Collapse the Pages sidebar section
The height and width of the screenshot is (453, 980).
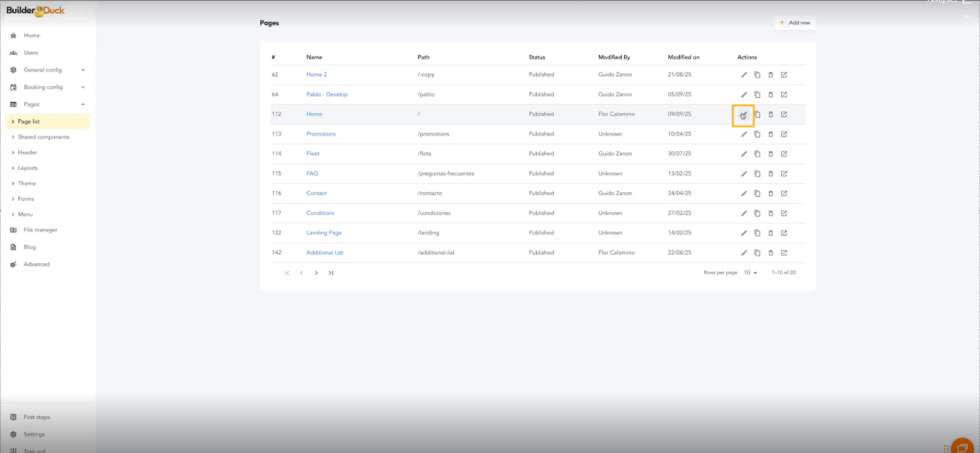tap(83, 104)
